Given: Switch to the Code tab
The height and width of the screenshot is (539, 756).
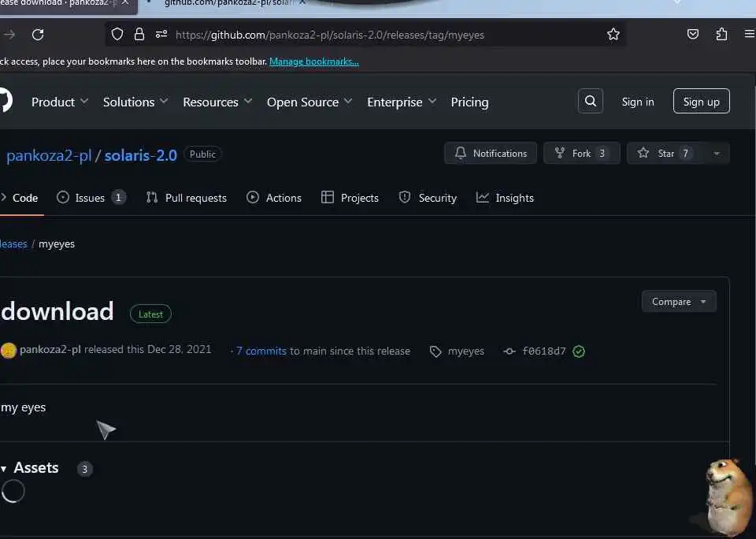Looking at the screenshot, I should (20, 198).
